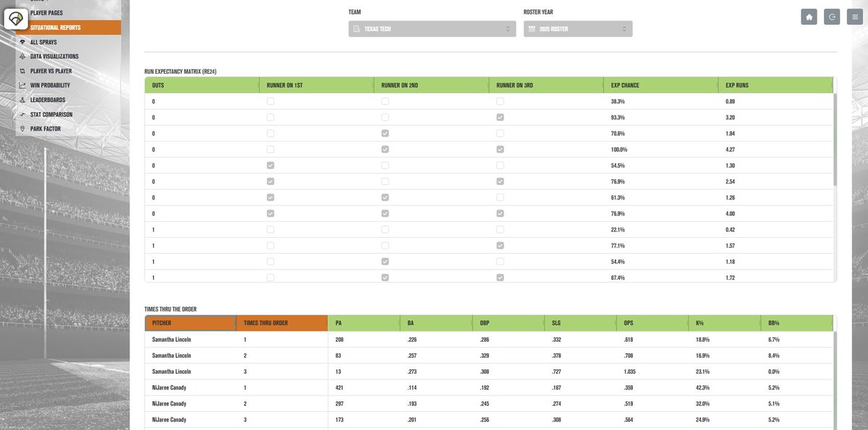868x430 pixels.
Task: Click the Data Visualizations sidebar icon
Action: 23,56
